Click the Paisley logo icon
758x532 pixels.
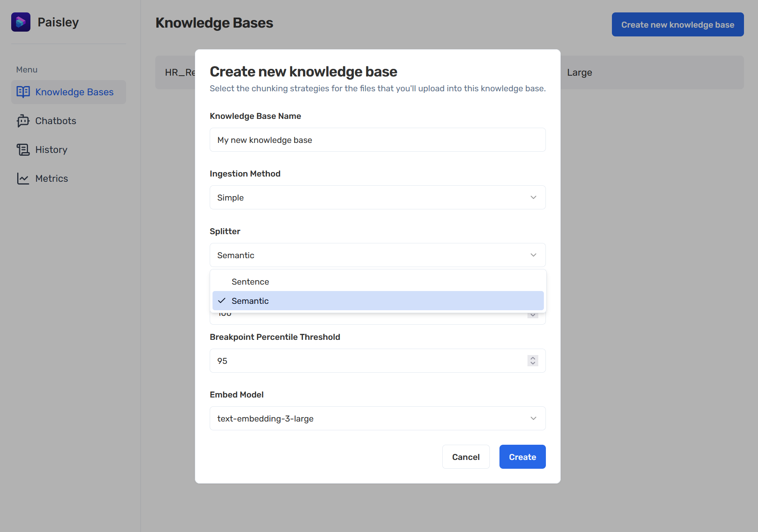tap(21, 22)
